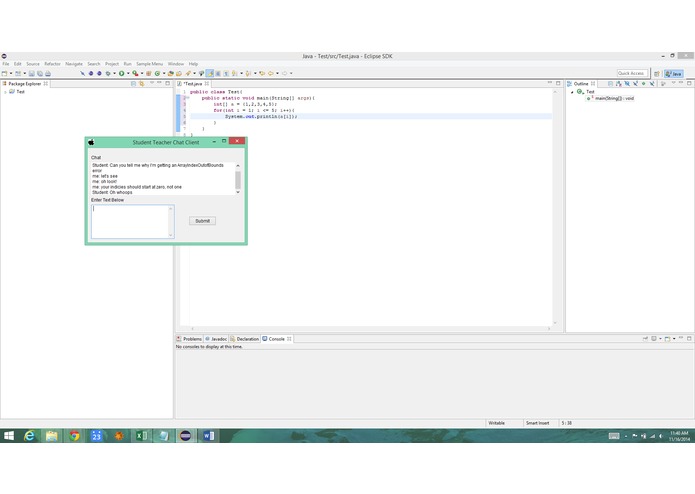The width and height of the screenshot is (695, 494).
Task: Click Link with Editor in Package Explorer
Action: tap(142, 83)
